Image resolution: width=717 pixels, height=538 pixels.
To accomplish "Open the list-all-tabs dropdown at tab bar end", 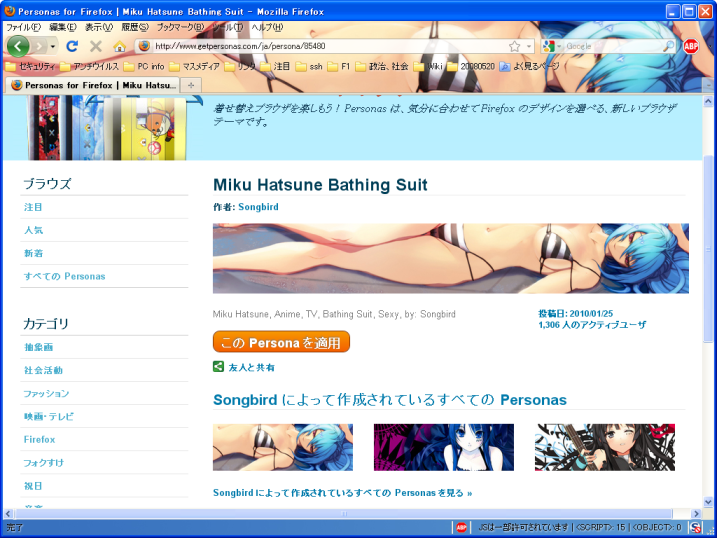I will pos(708,85).
